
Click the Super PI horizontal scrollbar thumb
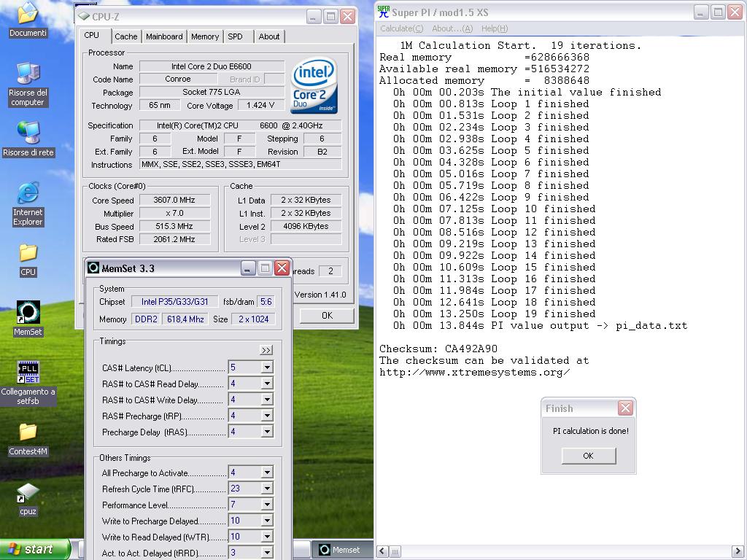[395, 551]
